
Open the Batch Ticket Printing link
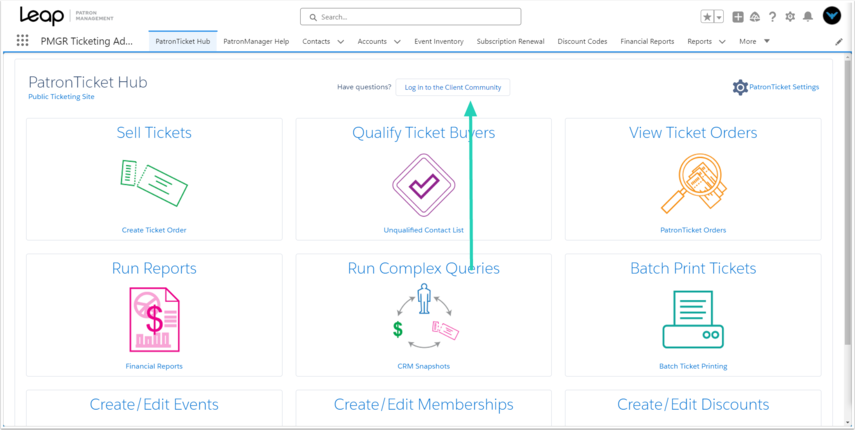(x=693, y=366)
